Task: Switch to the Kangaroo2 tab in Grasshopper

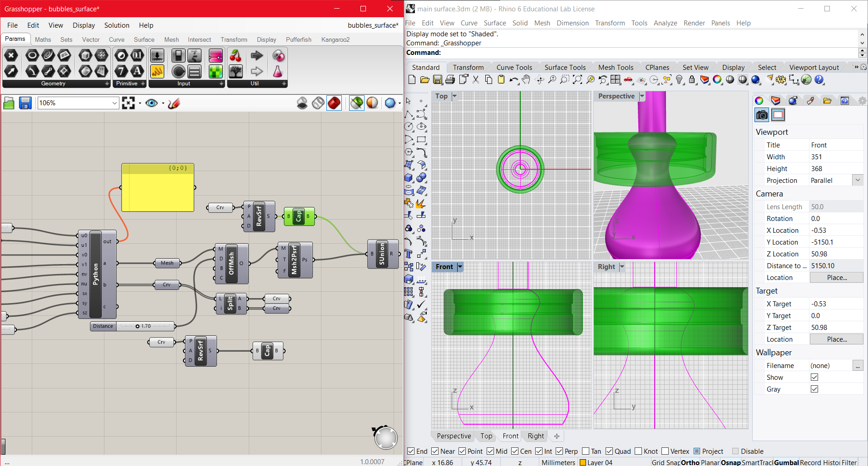Action: 335,39
